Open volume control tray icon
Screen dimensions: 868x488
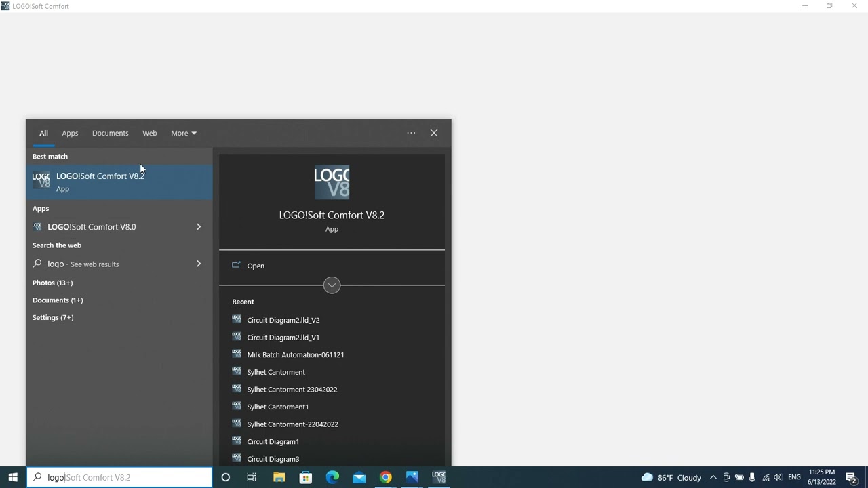[778, 477]
